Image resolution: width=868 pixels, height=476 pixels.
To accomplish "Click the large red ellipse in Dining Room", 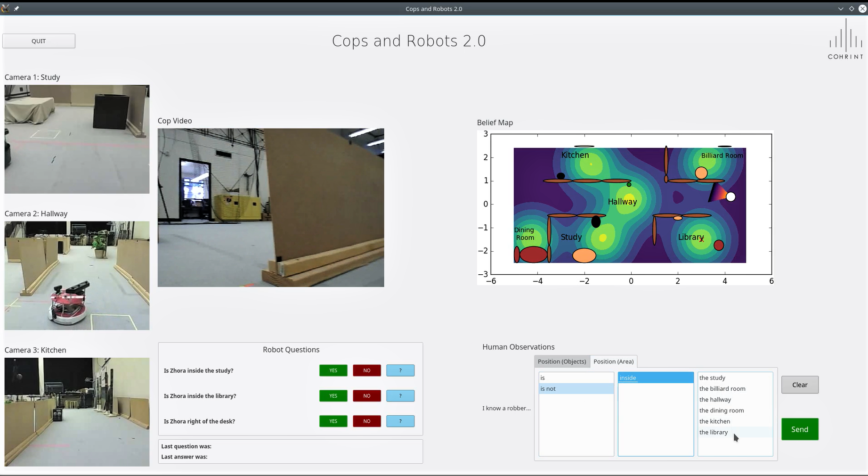I will [533, 254].
